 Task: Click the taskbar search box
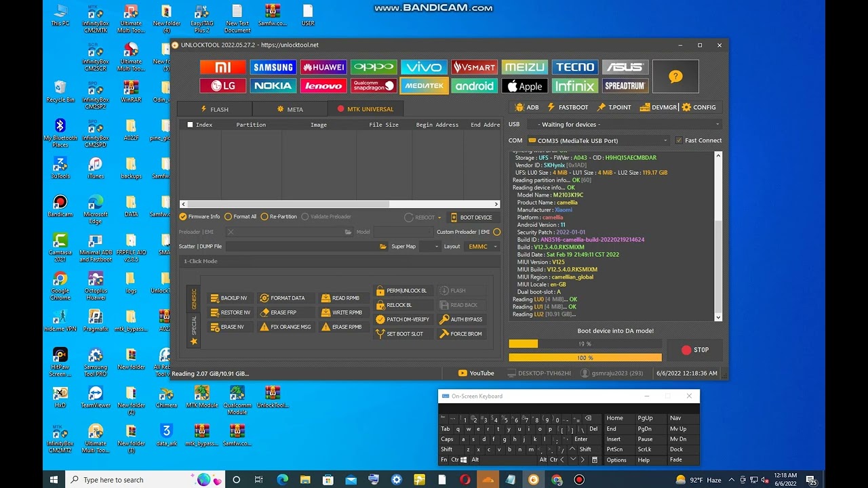(144, 480)
